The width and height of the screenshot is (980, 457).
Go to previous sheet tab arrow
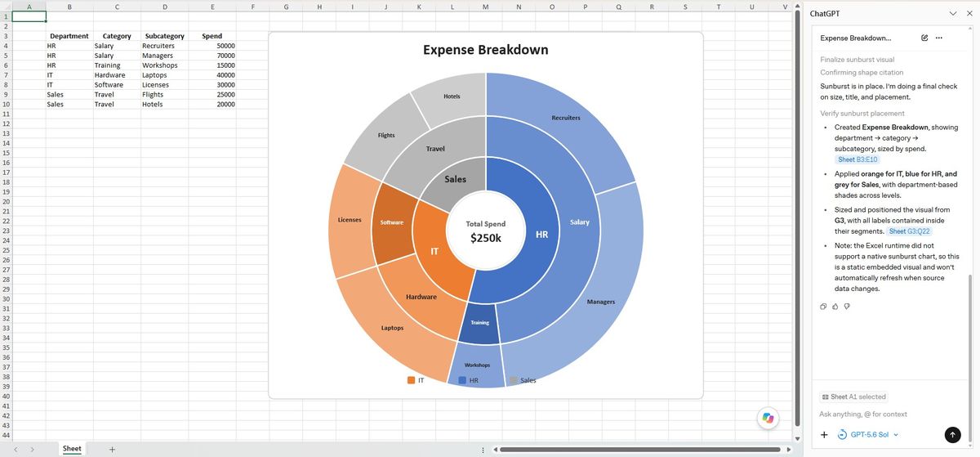coord(16,450)
